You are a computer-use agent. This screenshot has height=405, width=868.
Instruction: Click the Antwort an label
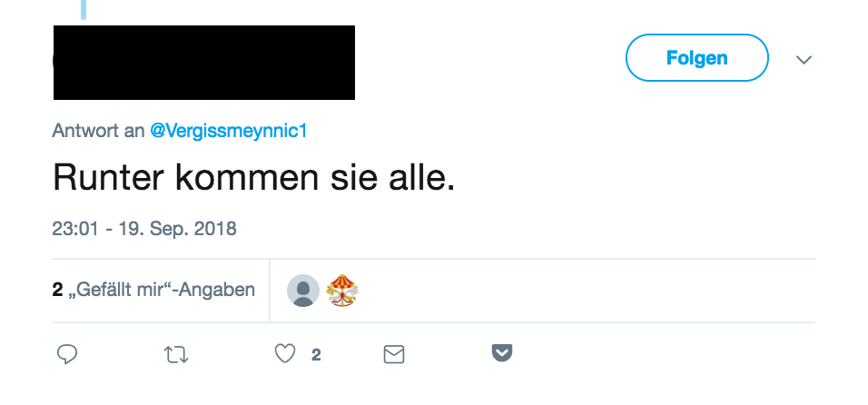(98, 131)
